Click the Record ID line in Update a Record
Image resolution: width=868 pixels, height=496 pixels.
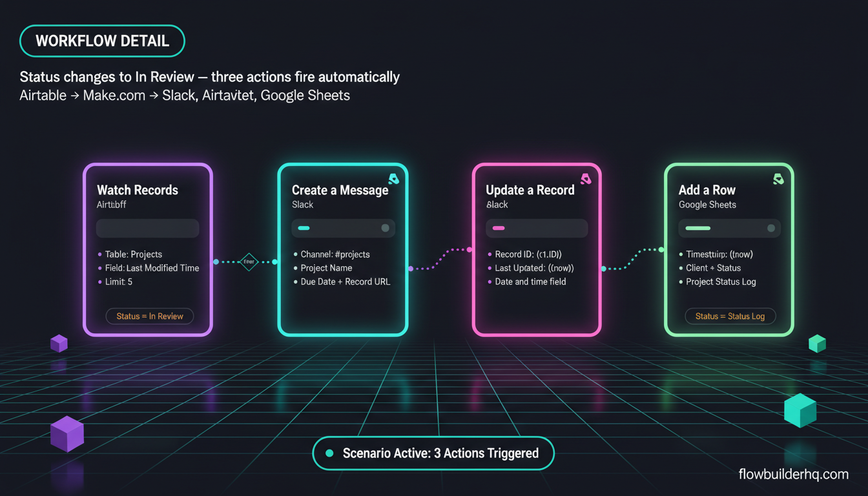524,254
